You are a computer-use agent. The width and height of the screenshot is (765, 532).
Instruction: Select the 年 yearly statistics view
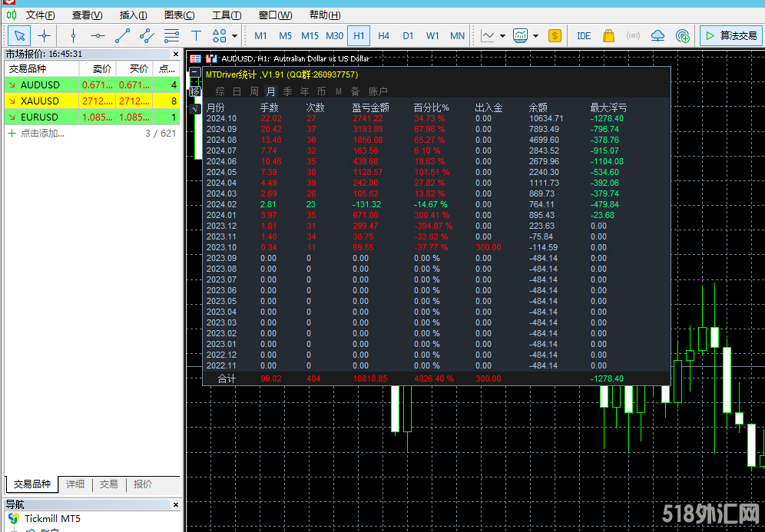[x=304, y=91]
